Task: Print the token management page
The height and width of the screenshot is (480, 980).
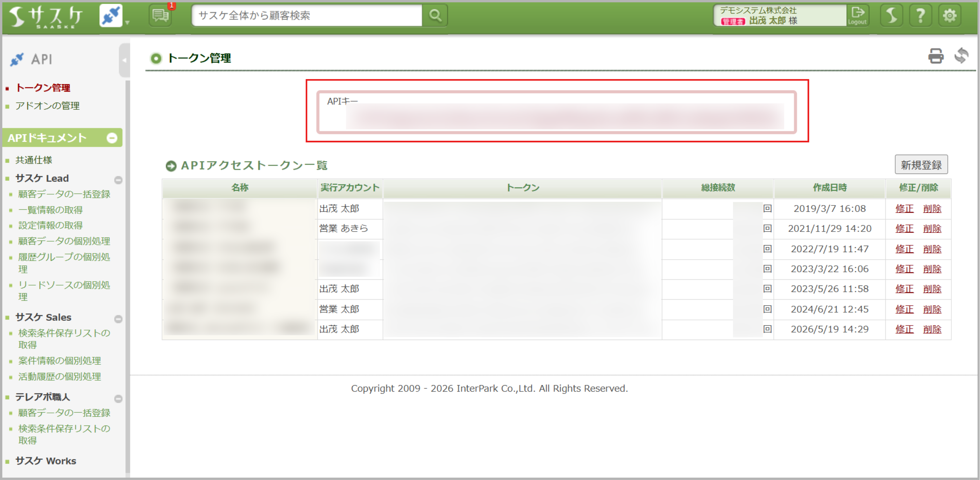Action: click(x=936, y=56)
